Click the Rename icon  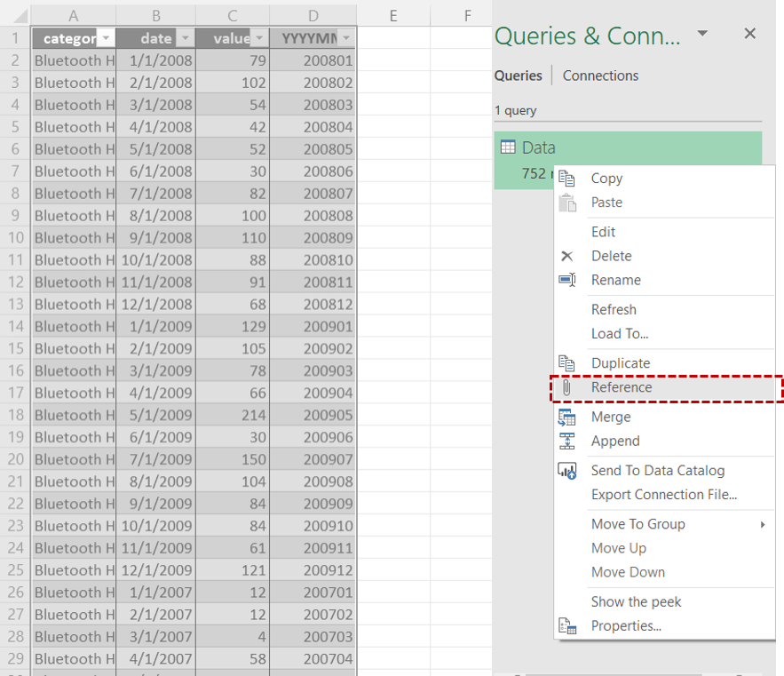pos(567,280)
